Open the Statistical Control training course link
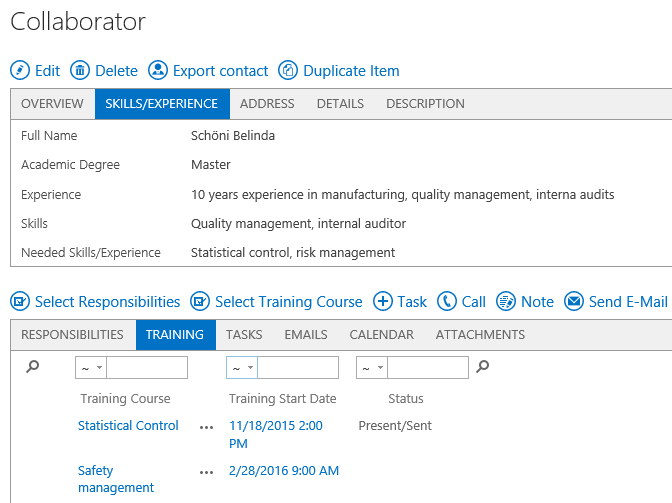 pos(128,426)
